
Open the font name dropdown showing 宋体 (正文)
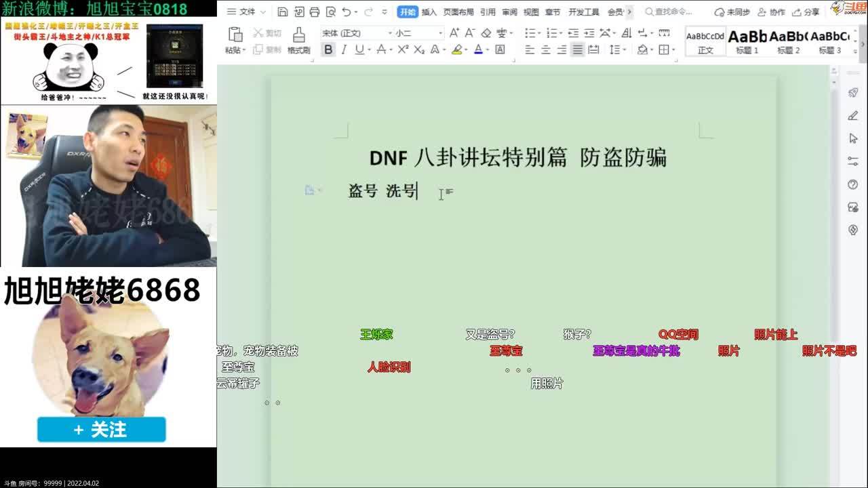coord(357,33)
